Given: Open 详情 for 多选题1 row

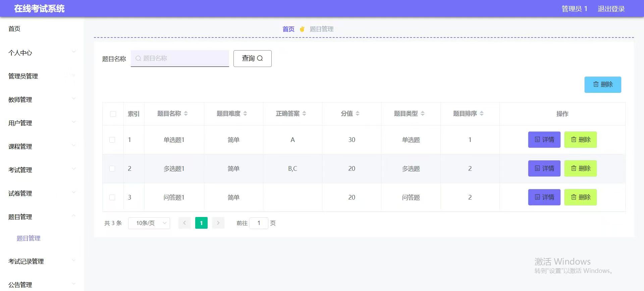Looking at the screenshot, I should click(544, 168).
